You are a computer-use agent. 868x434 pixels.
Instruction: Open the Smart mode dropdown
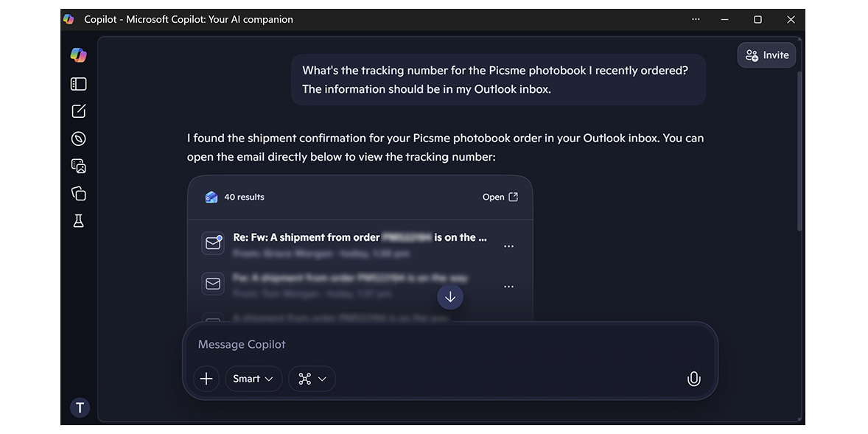[253, 379]
